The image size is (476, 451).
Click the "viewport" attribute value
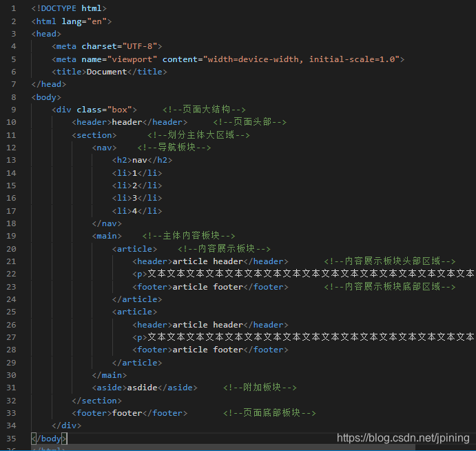point(132,59)
